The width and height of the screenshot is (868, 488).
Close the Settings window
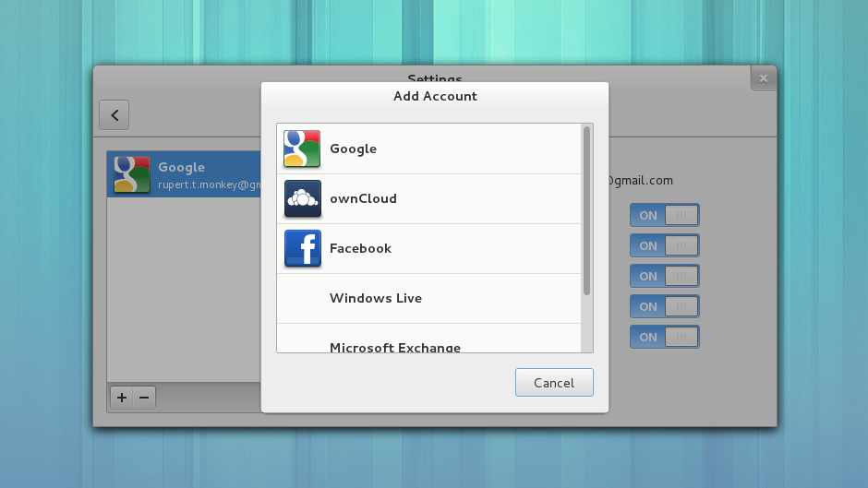(764, 78)
